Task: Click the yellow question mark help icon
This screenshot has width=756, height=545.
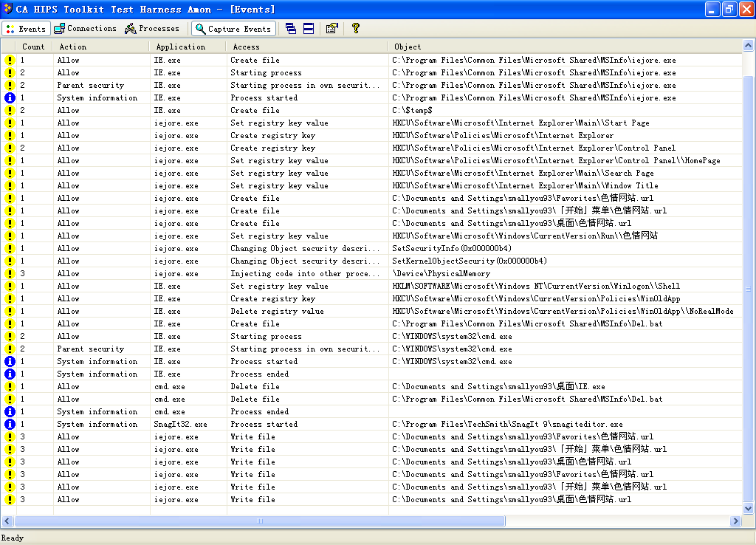Action: (356, 29)
